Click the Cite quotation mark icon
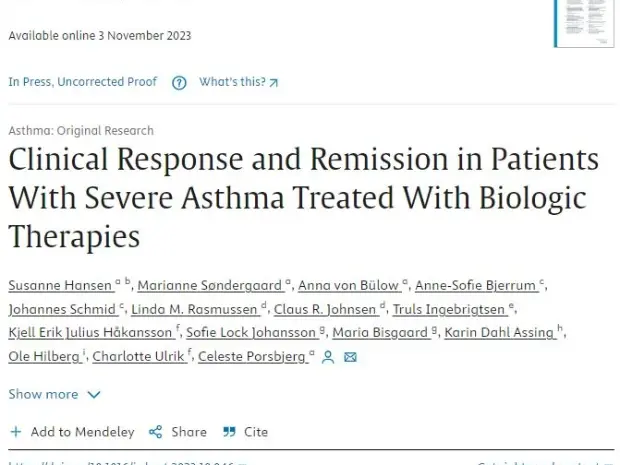This screenshot has height=465, width=620. coord(229,432)
